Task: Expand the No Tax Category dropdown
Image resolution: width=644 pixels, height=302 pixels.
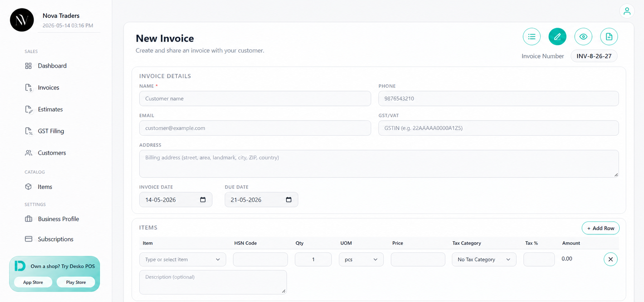Action: [x=484, y=259]
